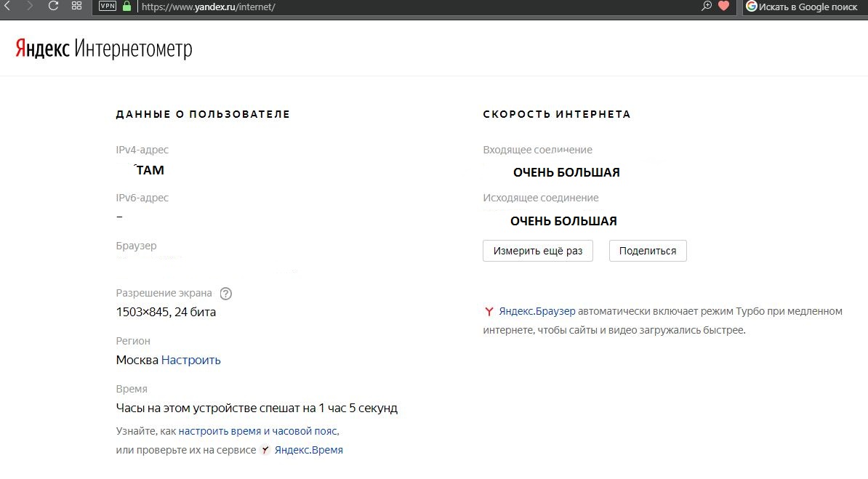868x479 pixels.
Task: Toggle the VPN badge in address bar
Action: pyautogui.click(x=108, y=7)
